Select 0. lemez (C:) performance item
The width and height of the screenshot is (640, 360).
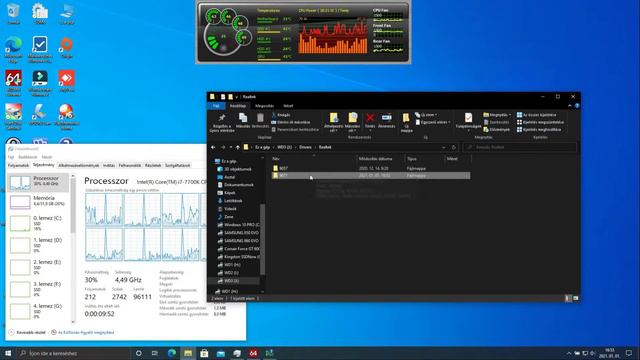click(x=38, y=223)
